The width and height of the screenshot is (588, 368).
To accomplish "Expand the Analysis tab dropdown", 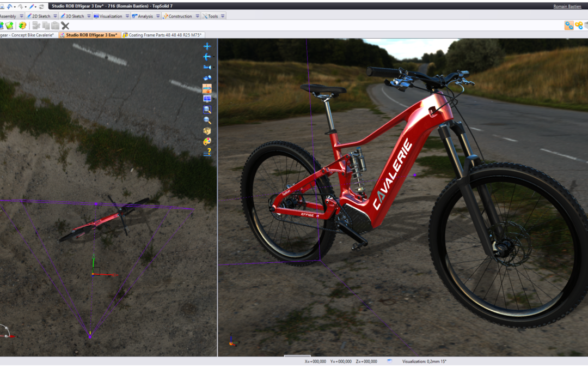I will coord(158,16).
